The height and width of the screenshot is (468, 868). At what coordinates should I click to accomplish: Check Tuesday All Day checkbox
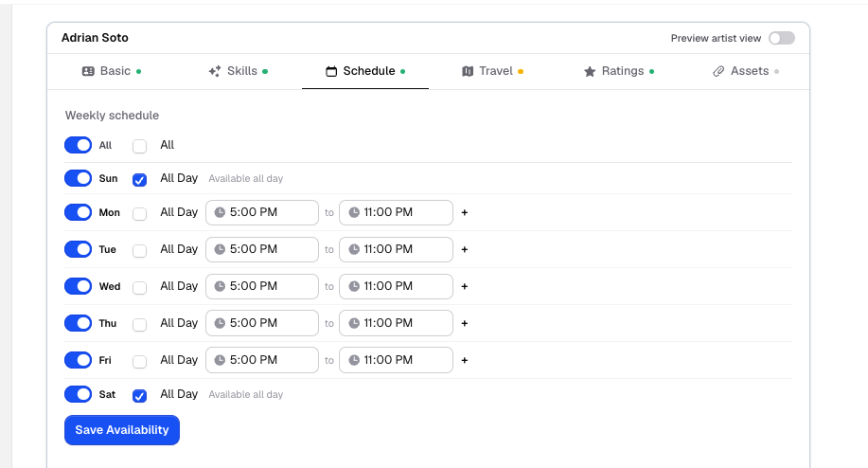[x=139, y=251]
